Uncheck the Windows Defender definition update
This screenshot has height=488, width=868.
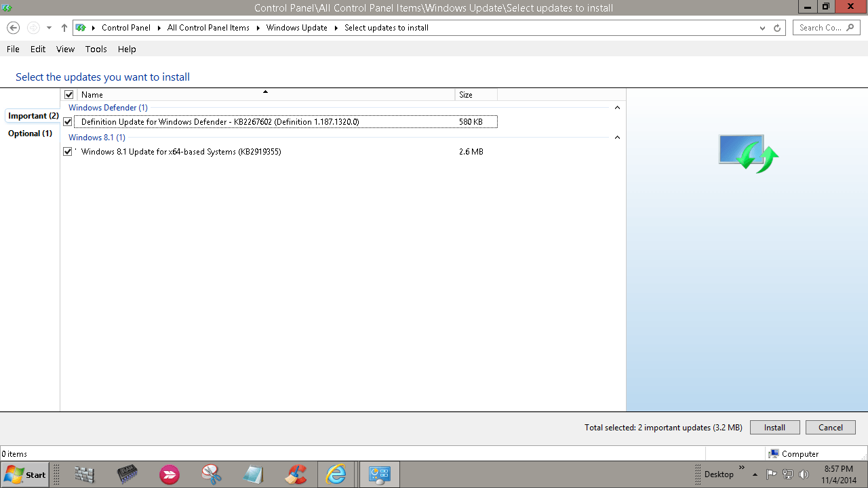click(x=68, y=122)
